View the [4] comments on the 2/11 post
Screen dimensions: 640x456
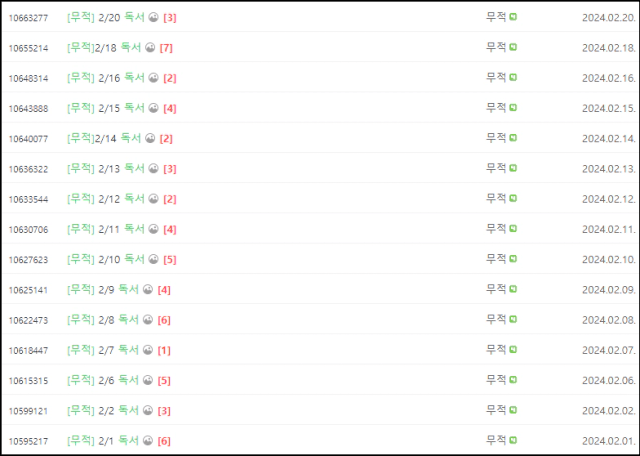pos(170,229)
